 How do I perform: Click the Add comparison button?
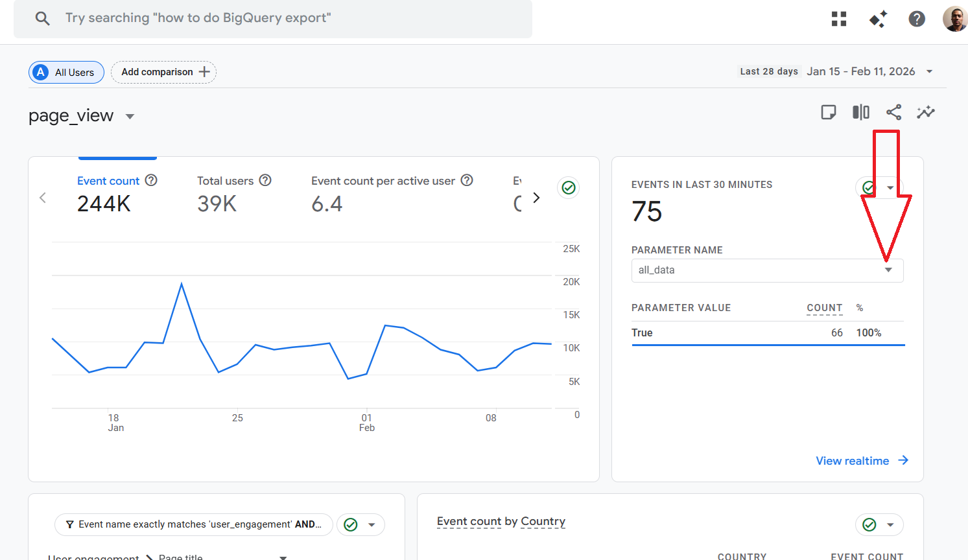(164, 72)
